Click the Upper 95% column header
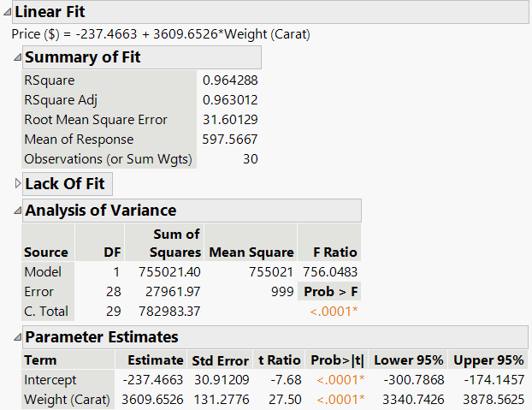This screenshot has height=410, width=532. coord(488,360)
